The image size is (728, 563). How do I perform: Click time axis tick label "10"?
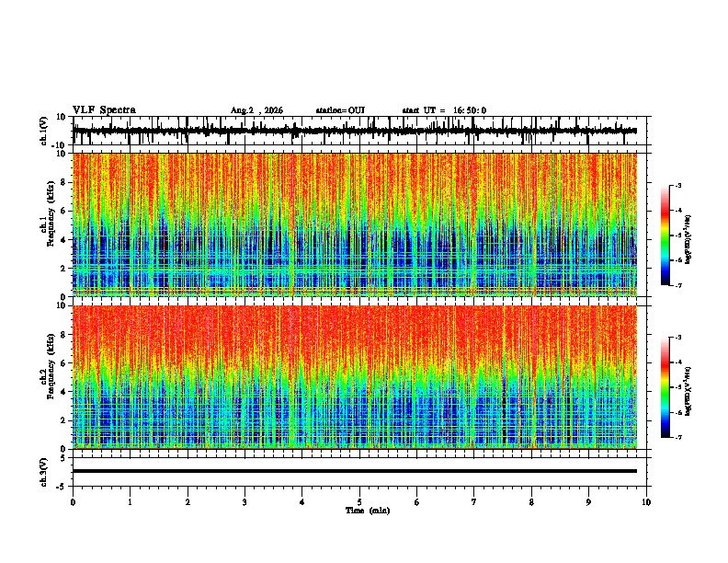tap(646, 502)
